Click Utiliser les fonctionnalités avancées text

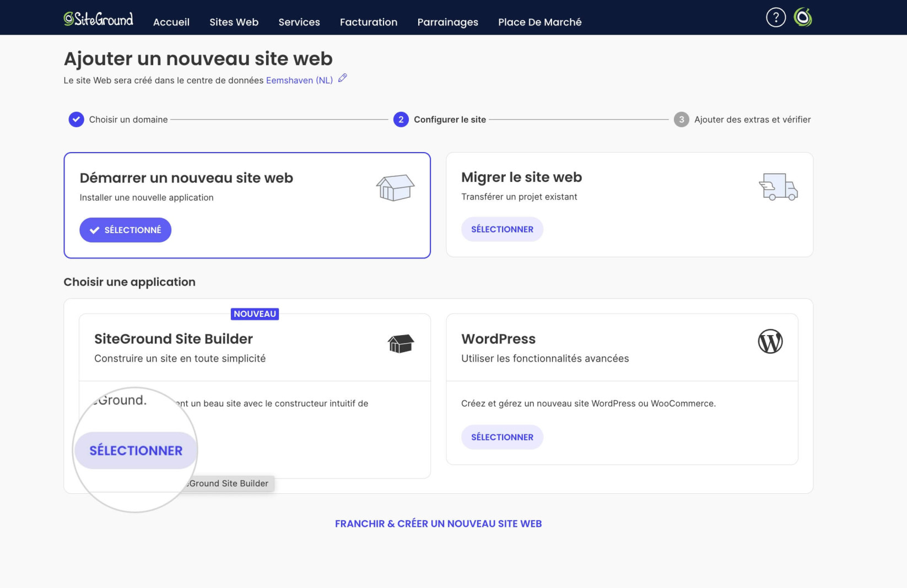[x=545, y=359]
